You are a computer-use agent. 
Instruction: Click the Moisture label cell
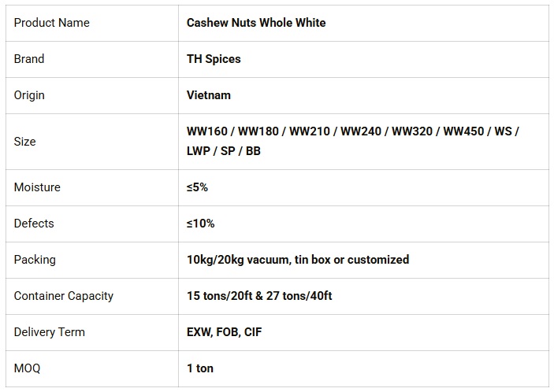coord(37,187)
